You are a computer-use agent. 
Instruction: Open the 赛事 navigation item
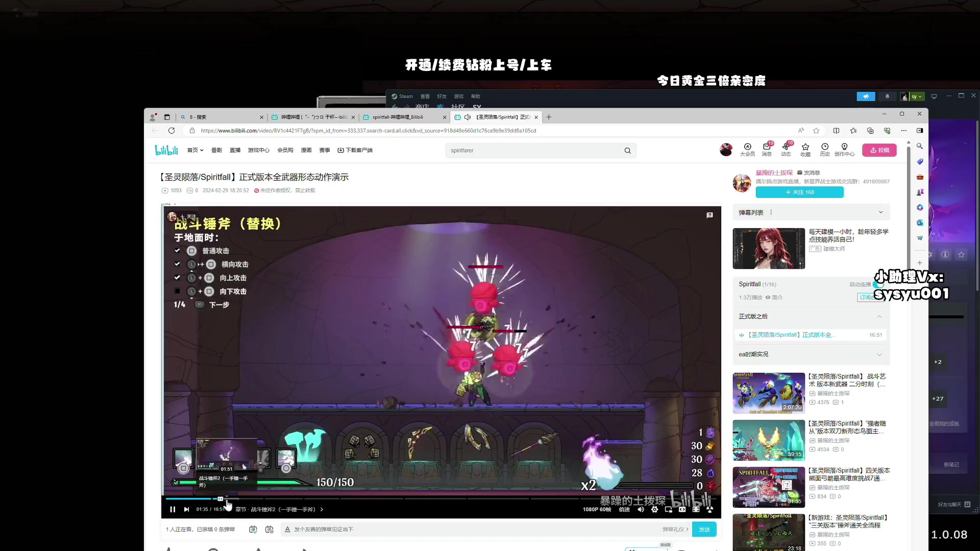tap(325, 150)
